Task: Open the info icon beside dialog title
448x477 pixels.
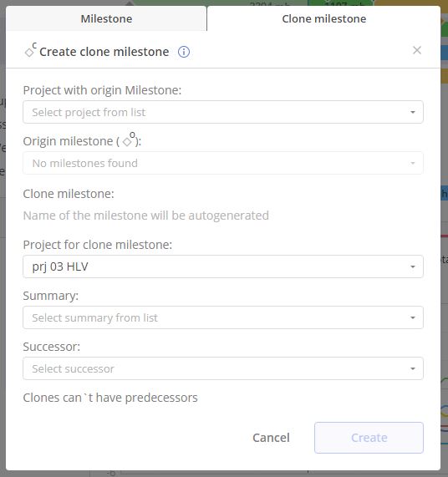Action: point(184,52)
